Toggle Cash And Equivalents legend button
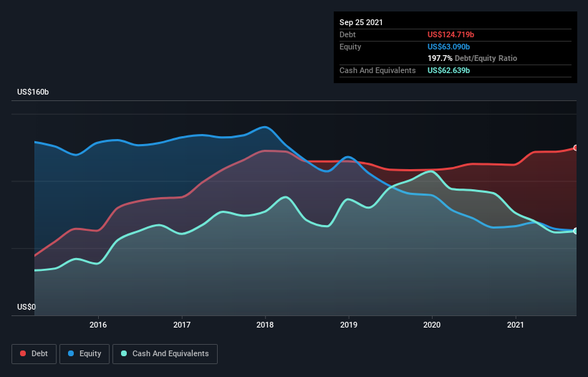The width and height of the screenshot is (588, 377). [165, 354]
